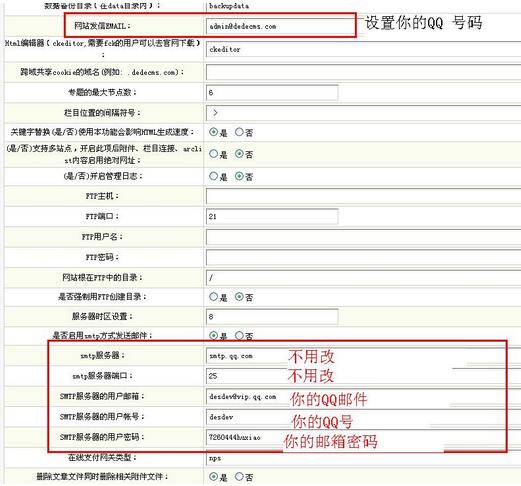The width and height of the screenshot is (521, 486).
Task: Select 否 for 是否启用smtp方式发送邮件
Action: (x=239, y=335)
